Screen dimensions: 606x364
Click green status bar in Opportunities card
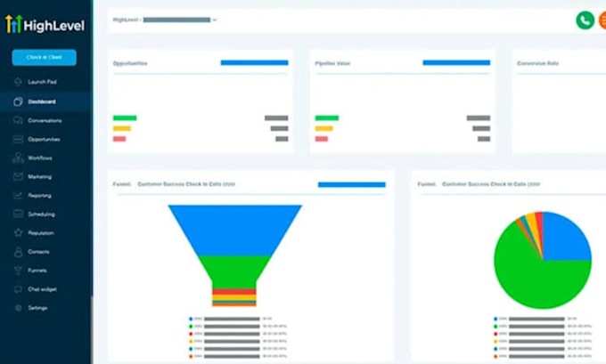click(125, 118)
